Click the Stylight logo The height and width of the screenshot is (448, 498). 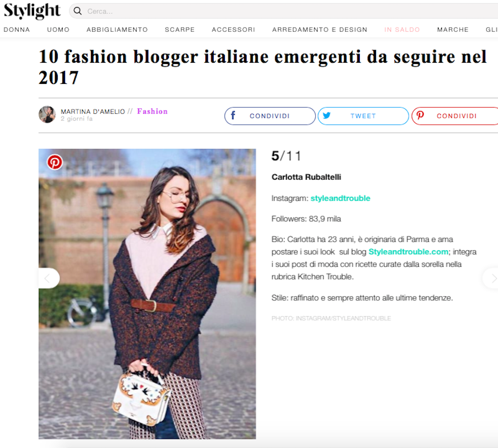coord(32,11)
